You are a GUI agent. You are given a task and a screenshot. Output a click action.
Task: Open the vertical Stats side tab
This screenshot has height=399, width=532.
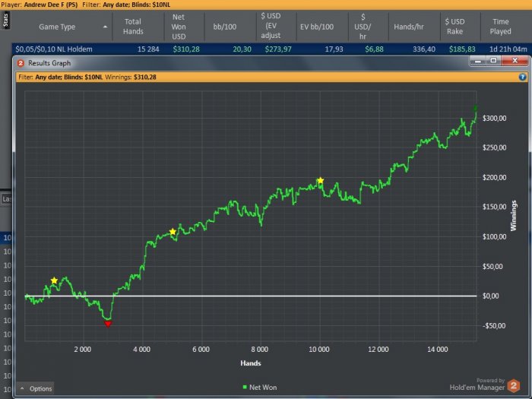[5, 18]
